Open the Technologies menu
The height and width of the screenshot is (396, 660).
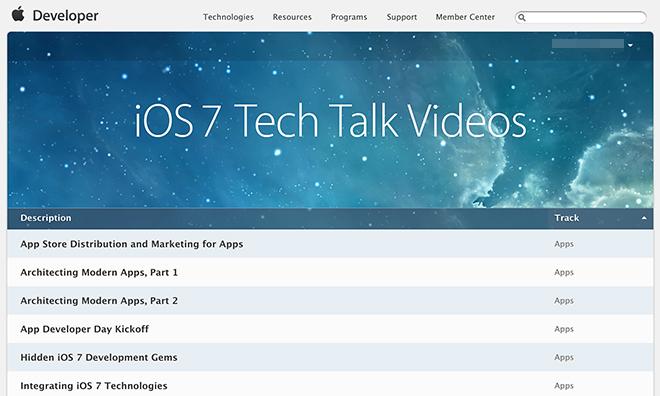228,17
